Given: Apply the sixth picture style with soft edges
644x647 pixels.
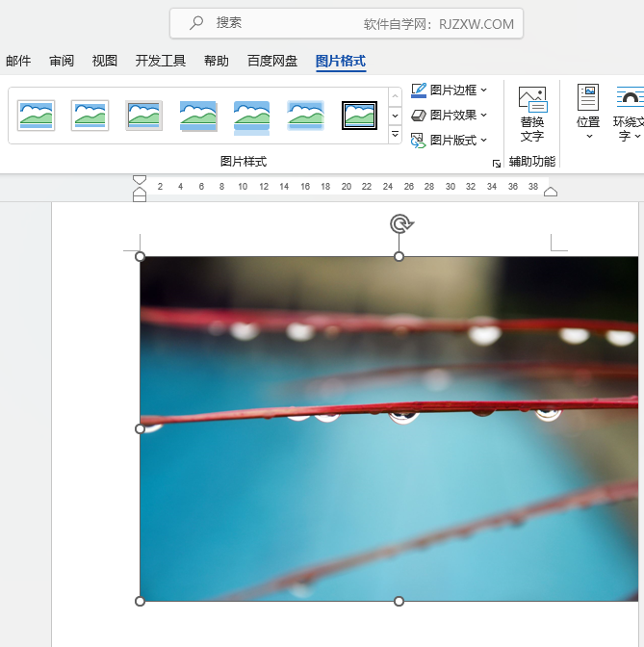Looking at the screenshot, I should click(x=306, y=116).
